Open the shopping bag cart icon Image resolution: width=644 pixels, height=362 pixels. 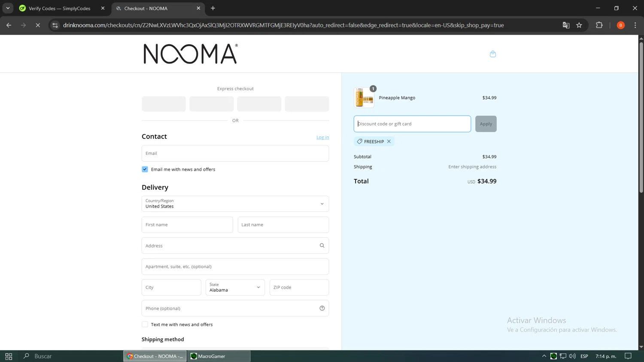click(x=493, y=54)
